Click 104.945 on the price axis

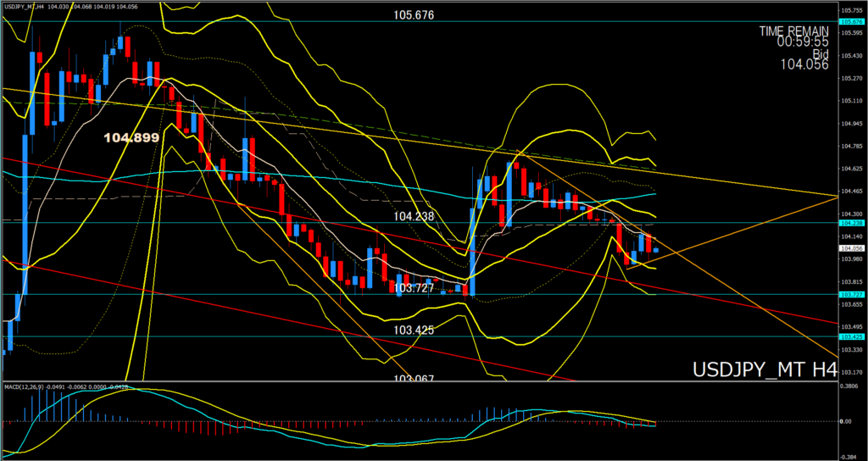[850, 124]
